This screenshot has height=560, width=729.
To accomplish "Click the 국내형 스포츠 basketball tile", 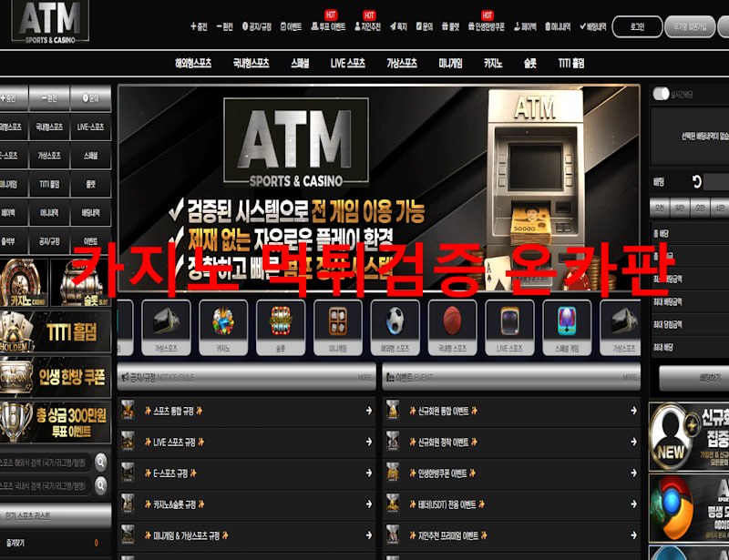I will [x=452, y=328].
